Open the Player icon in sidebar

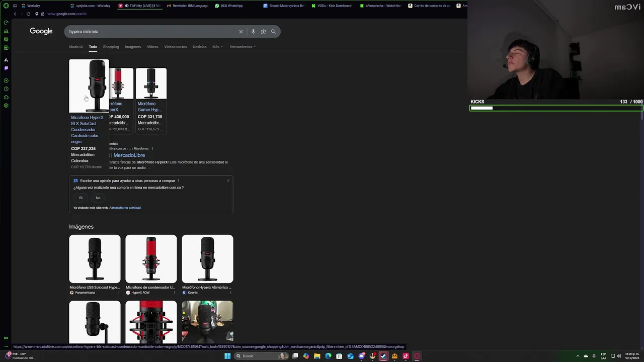pos(6,80)
